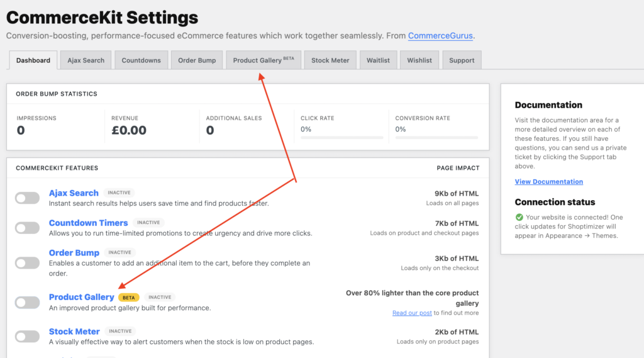
Task: Open the Read our post link
Action: (412, 313)
